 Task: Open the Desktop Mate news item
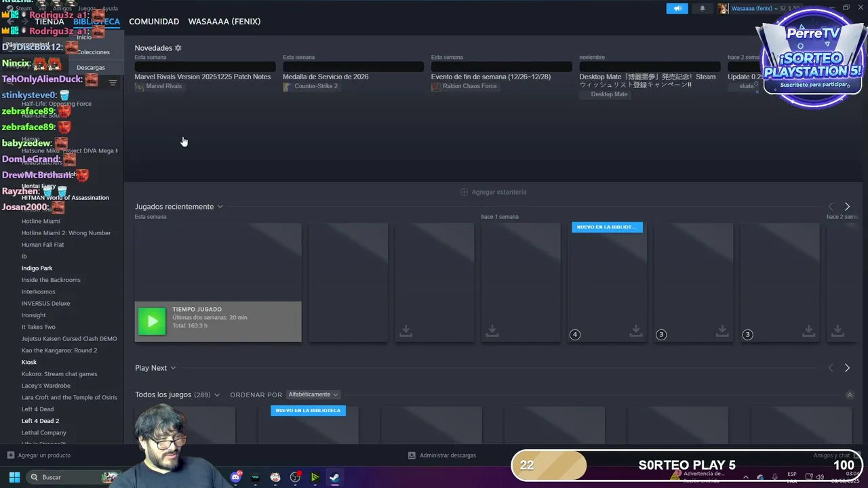pyautogui.click(x=648, y=81)
